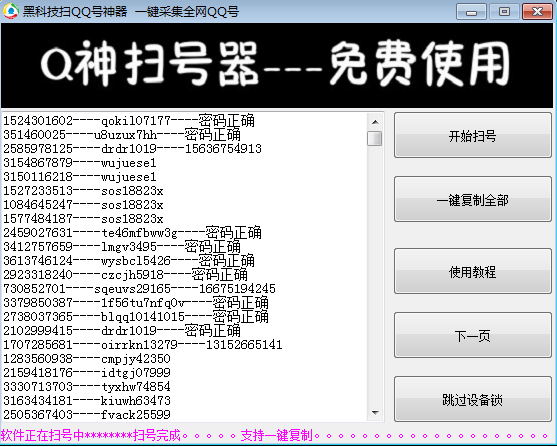The width and height of the screenshot is (557, 447).
Task: Click the Q神扫号器 免费使用 banner
Action: [x=277, y=65]
